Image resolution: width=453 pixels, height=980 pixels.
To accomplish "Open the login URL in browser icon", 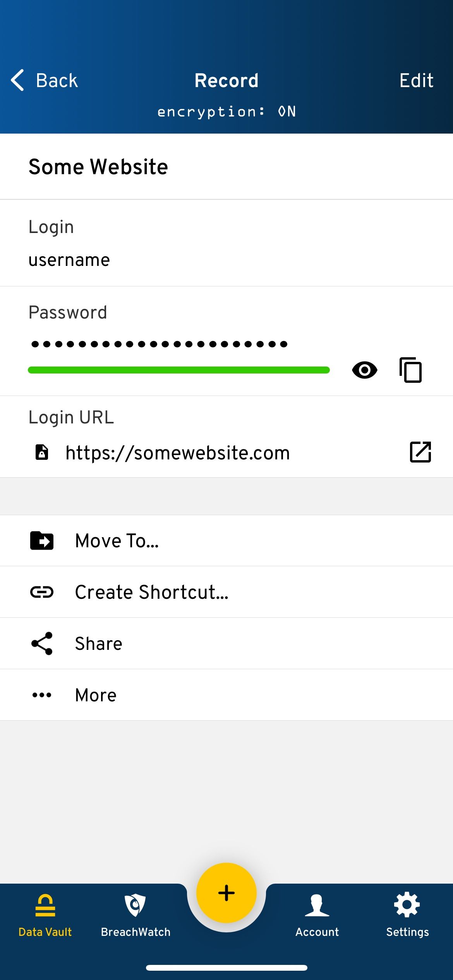I will [x=420, y=452].
